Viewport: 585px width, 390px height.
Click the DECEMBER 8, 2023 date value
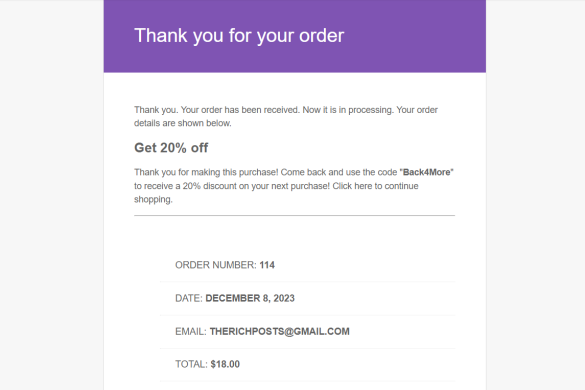click(x=250, y=298)
